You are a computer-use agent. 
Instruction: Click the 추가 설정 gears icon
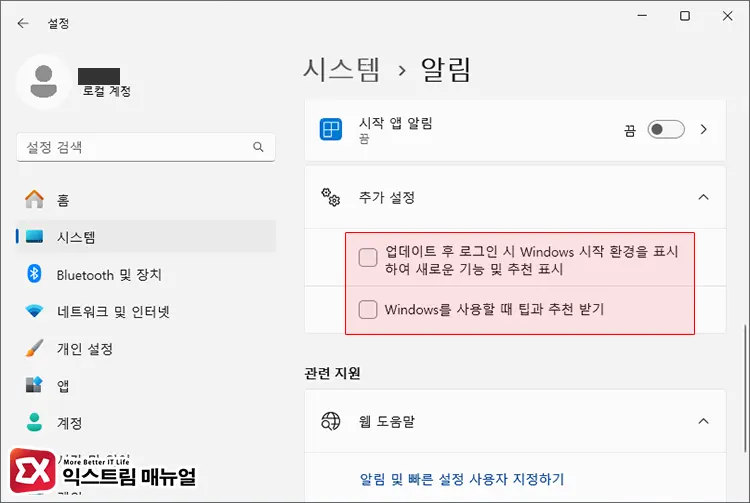(331, 197)
